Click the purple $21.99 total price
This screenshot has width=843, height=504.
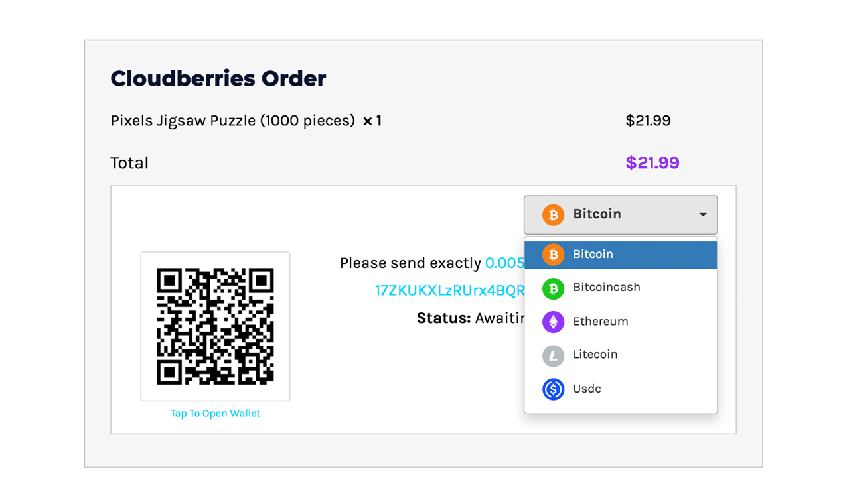[x=652, y=162]
